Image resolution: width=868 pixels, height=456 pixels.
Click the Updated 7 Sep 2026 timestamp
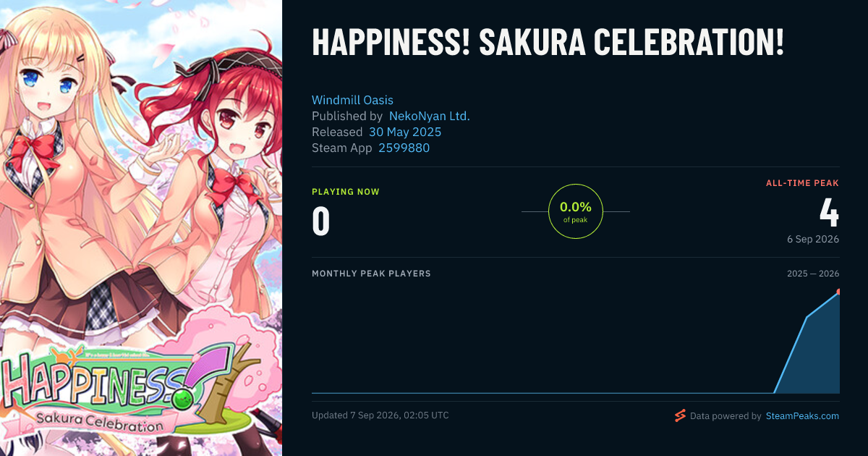tap(380, 415)
